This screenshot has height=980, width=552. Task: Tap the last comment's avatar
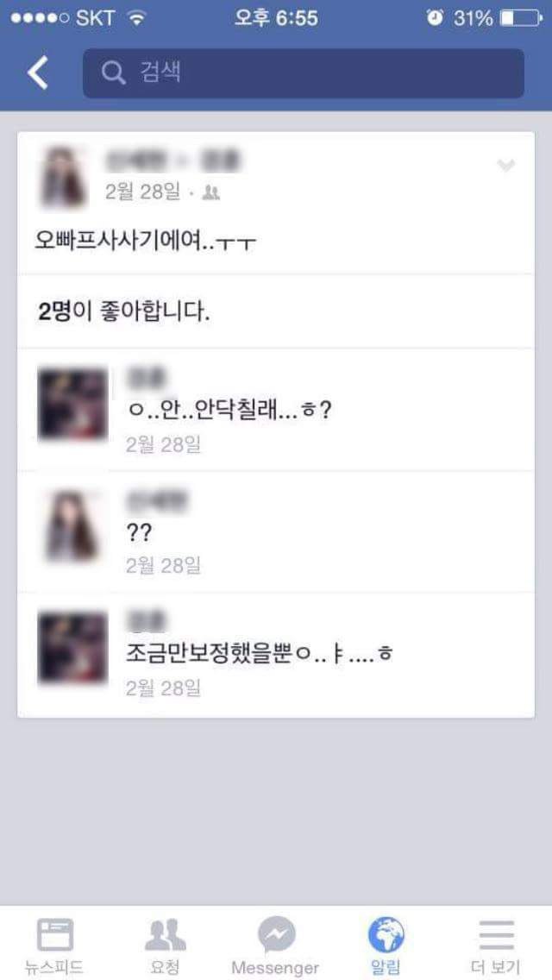click(72, 648)
